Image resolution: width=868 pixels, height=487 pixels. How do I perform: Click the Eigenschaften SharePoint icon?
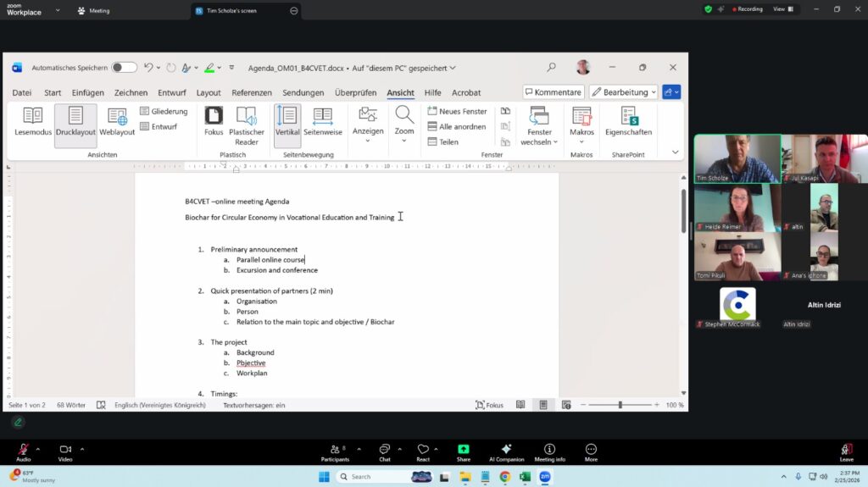coord(628,122)
